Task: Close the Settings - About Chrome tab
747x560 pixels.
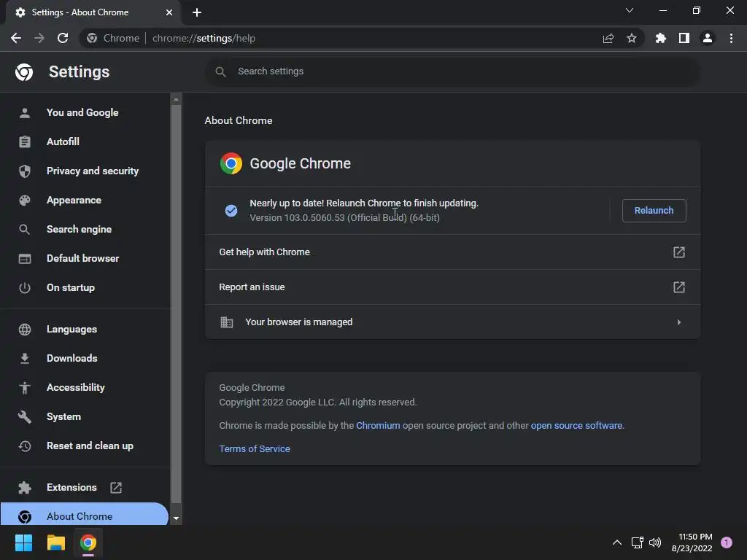Action: [x=169, y=12]
